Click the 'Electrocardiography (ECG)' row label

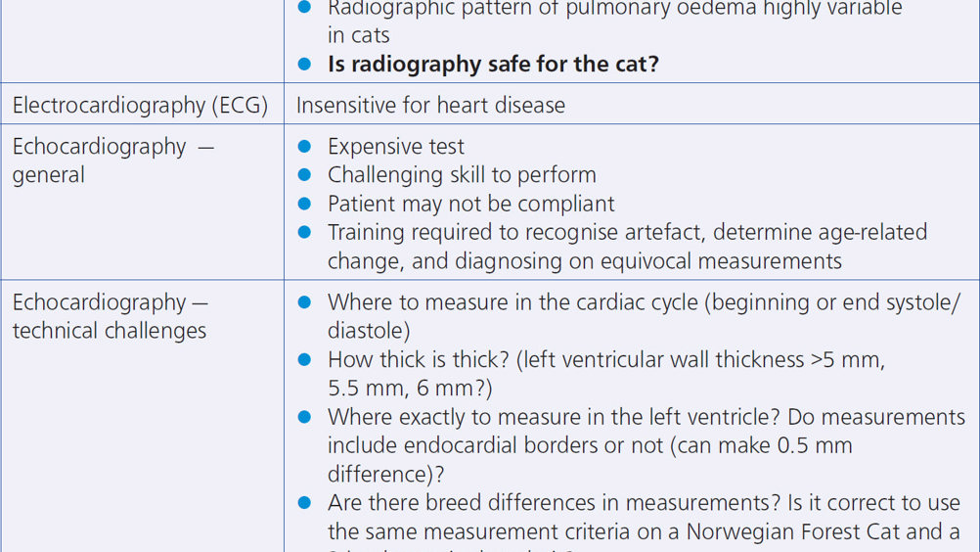[140, 105]
